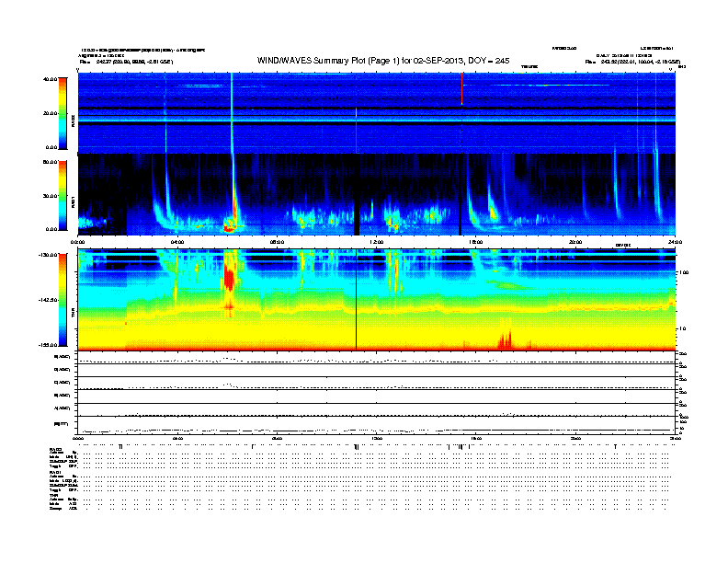Click the red burst near 06:00 in TNR panel
The width and height of the screenshot is (728, 563).
(x=229, y=278)
